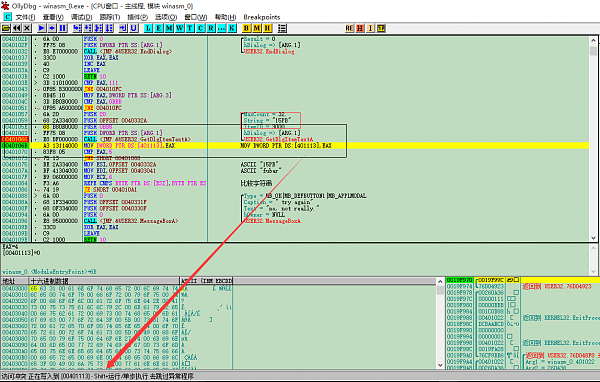600x382 pixels.
Task: Open the 调试(D) menu
Action: [81, 17]
